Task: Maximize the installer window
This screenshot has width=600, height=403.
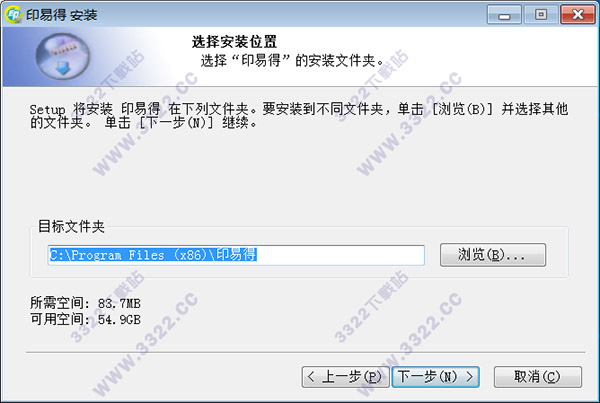Action: (x=540, y=15)
